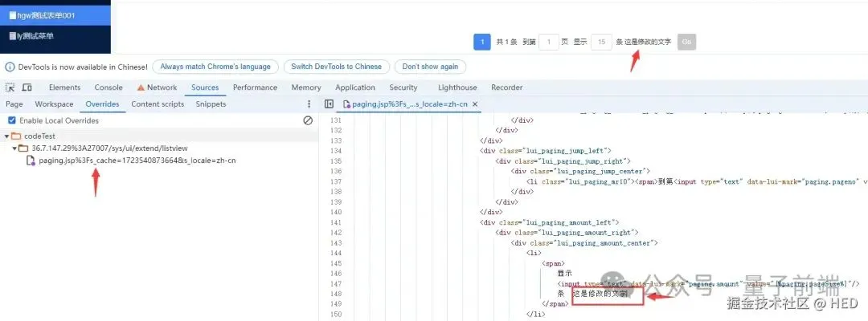The width and height of the screenshot is (868, 321).
Task: Click line number 134 in gutter
Action: (336, 151)
